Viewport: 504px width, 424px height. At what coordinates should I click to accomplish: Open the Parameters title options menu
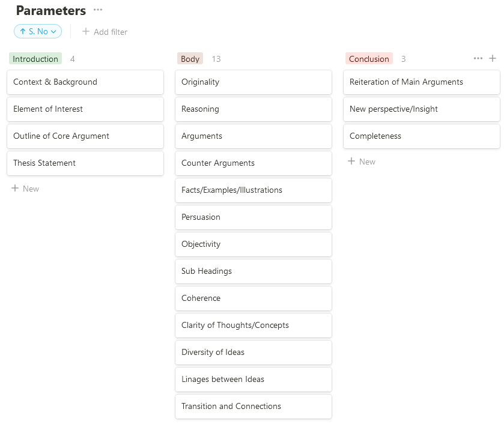coord(98,10)
